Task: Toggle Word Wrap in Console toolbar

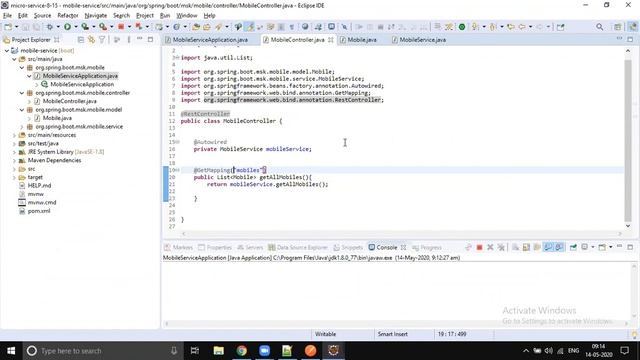Action: (x=537, y=247)
